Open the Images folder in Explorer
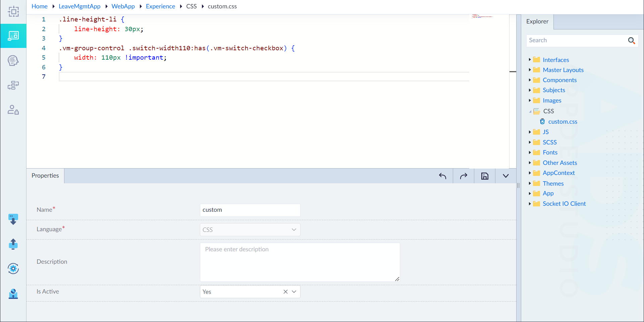The image size is (644, 322). click(x=552, y=101)
